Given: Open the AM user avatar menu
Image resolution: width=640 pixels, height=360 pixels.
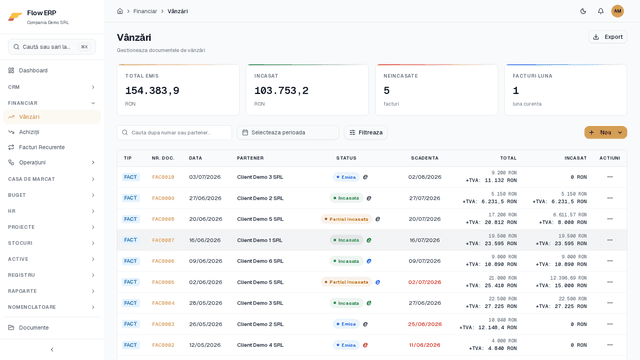Looking at the screenshot, I should pyautogui.click(x=618, y=11).
